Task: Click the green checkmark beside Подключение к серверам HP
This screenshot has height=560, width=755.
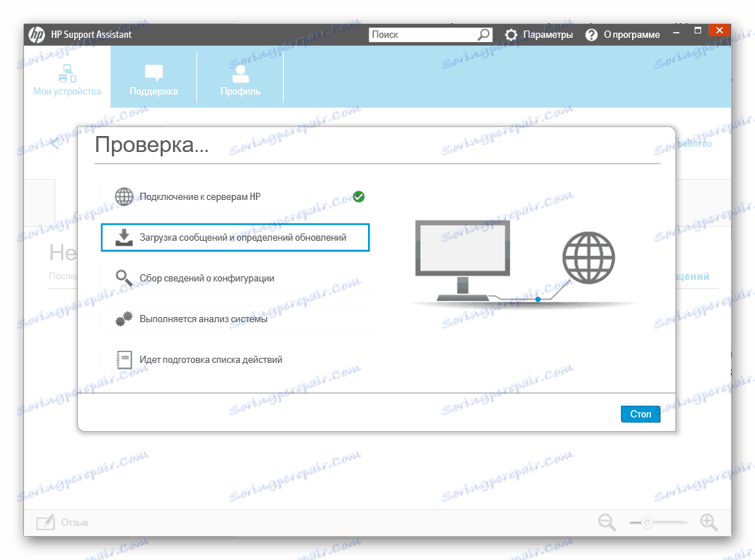Action: [358, 196]
